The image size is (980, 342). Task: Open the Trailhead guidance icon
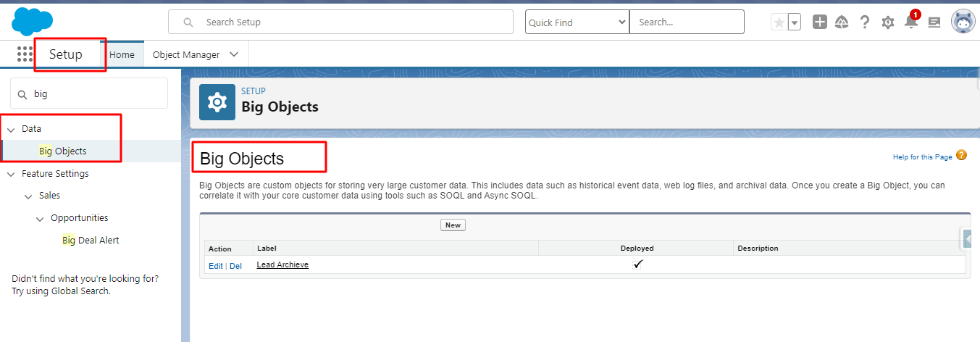coord(842,22)
